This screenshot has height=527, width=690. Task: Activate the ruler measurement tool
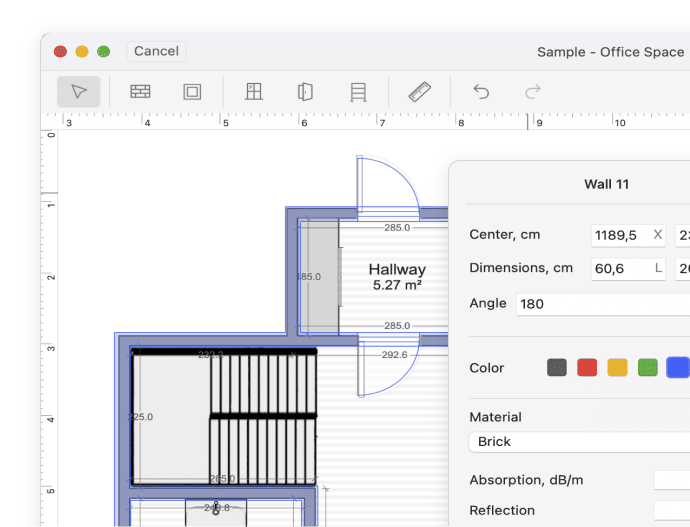[x=420, y=92]
